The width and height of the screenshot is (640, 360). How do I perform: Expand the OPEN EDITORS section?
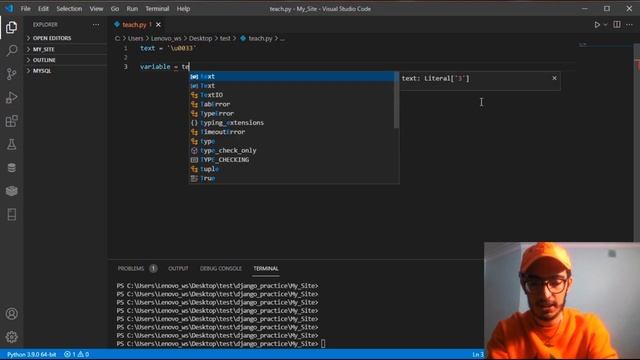(65, 38)
